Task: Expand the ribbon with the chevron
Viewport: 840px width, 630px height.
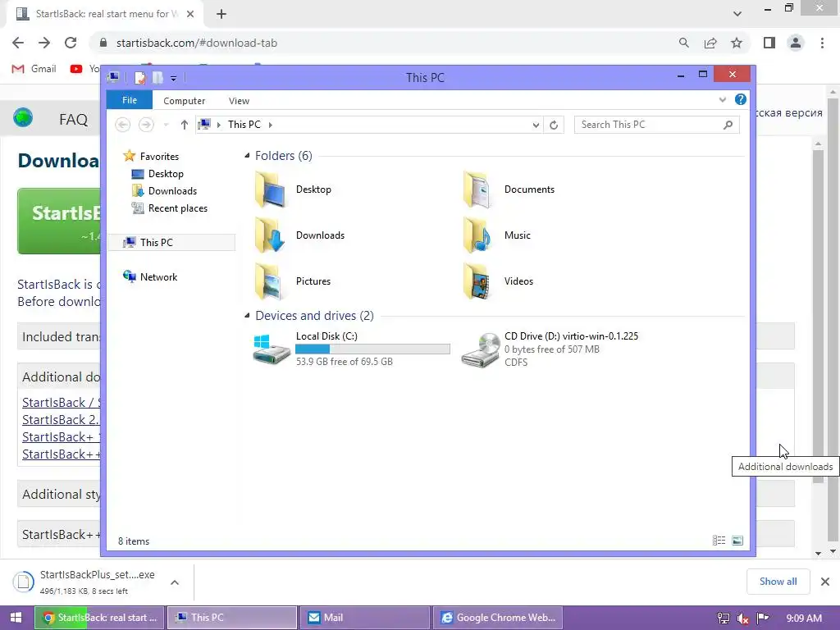Action: (722, 99)
